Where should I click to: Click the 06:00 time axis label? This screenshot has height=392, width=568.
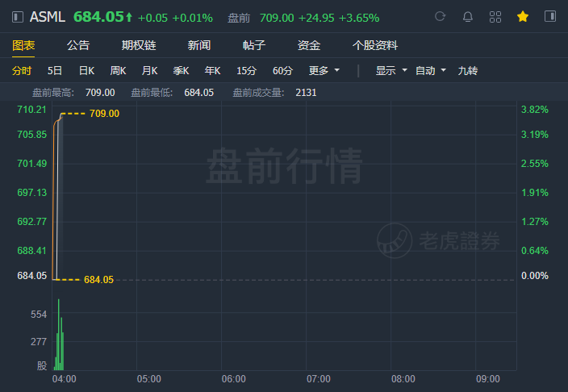click(x=234, y=379)
